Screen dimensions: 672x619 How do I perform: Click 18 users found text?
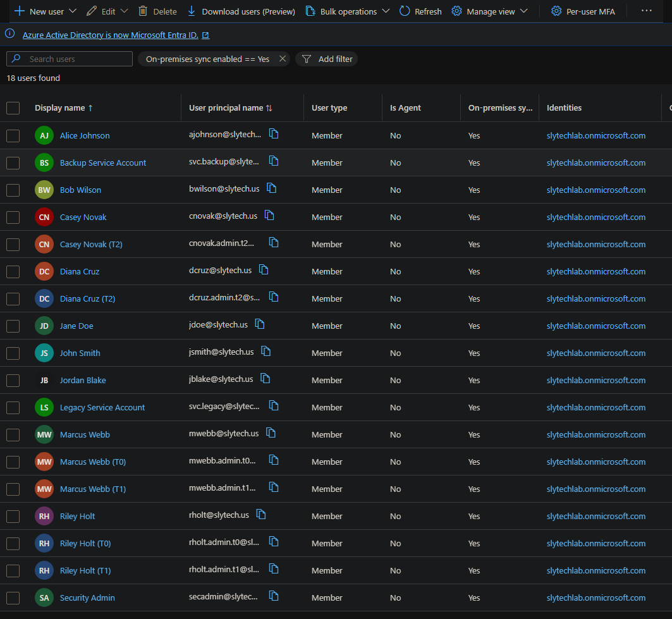coord(34,78)
